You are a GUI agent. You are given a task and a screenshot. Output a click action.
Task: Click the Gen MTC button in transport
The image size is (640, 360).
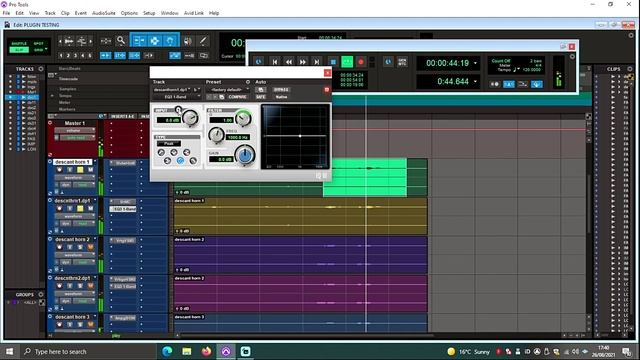[x=402, y=62]
